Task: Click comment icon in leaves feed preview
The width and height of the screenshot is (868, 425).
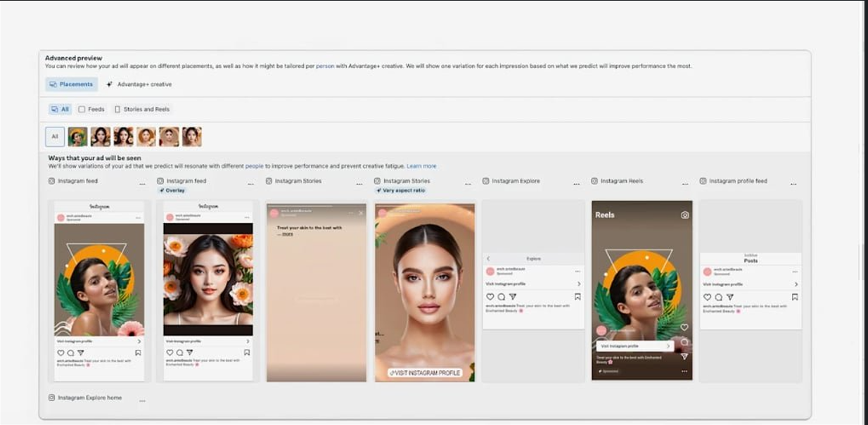Action: (70, 353)
